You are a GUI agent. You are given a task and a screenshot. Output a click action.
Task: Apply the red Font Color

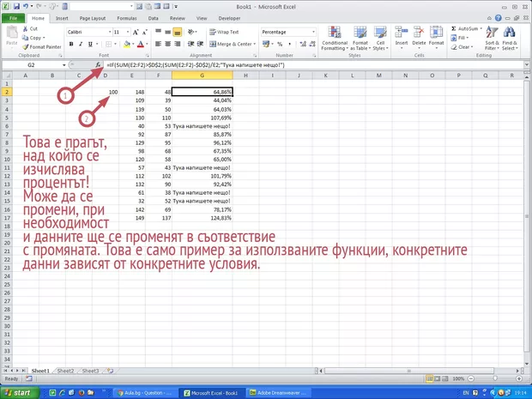(141, 44)
